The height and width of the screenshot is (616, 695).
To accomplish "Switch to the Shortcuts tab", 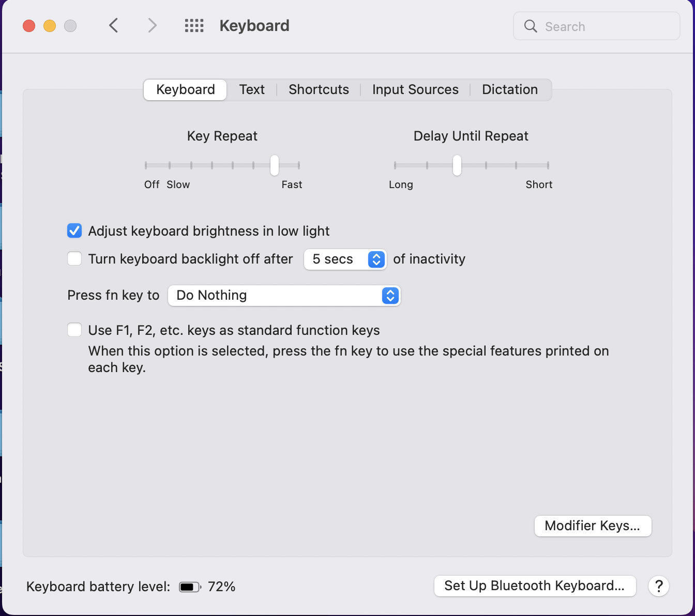I will pos(319,89).
